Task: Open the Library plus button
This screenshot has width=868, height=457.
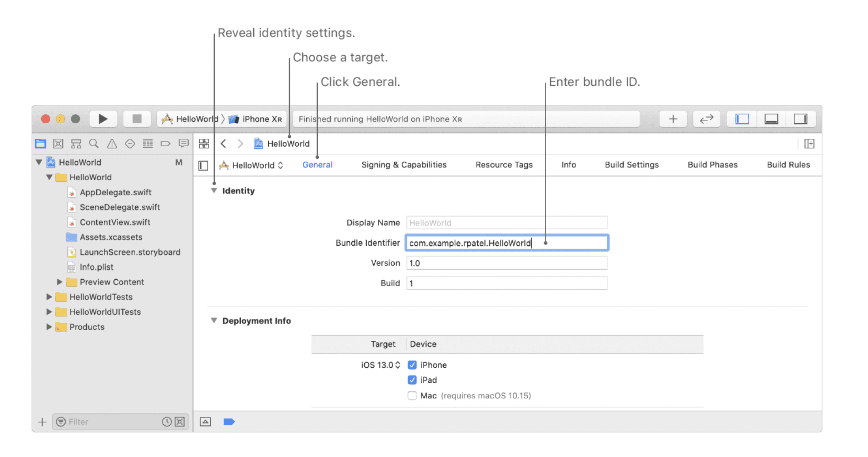Action: pos(673,119)
